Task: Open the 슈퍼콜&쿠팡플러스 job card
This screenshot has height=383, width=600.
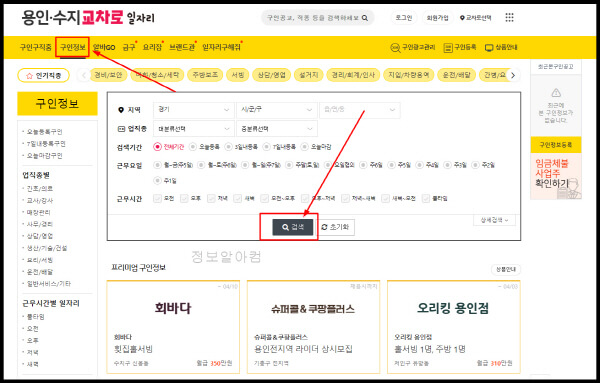Action: (313, 327)
